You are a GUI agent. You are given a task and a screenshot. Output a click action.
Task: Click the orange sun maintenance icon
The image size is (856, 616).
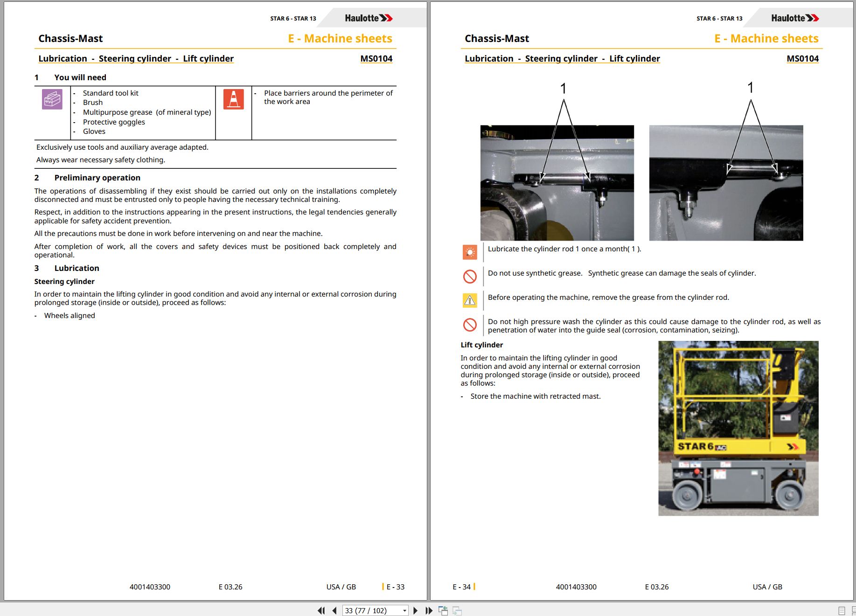point(470,252)
